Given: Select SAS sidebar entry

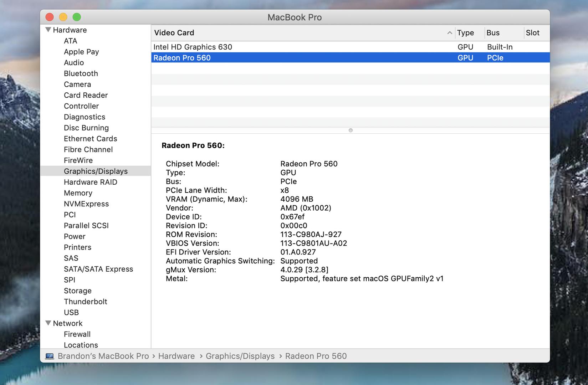Looking at the screenshot, I should 71,258.
